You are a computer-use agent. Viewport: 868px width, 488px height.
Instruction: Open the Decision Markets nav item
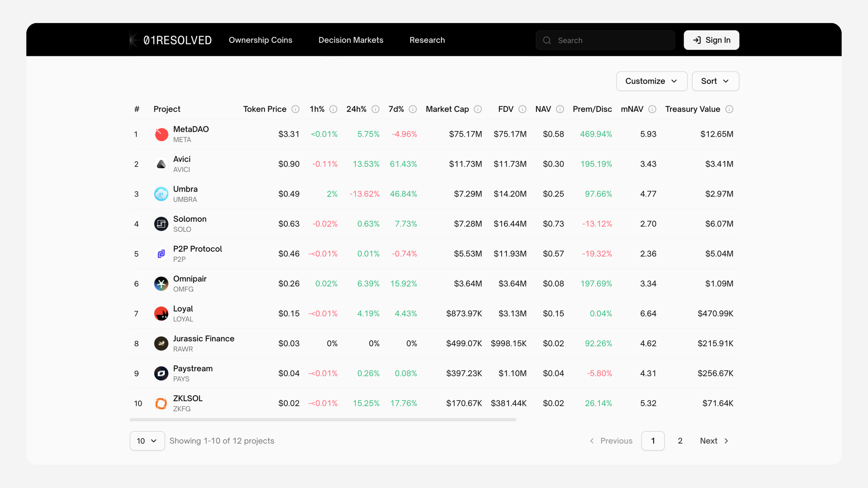[351, 40]
